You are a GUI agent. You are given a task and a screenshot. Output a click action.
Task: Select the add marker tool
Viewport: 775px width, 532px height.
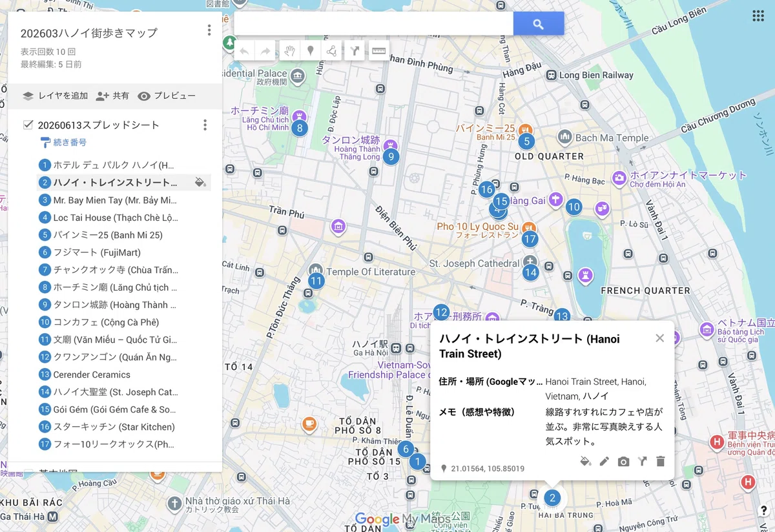(x=311, y=51)
